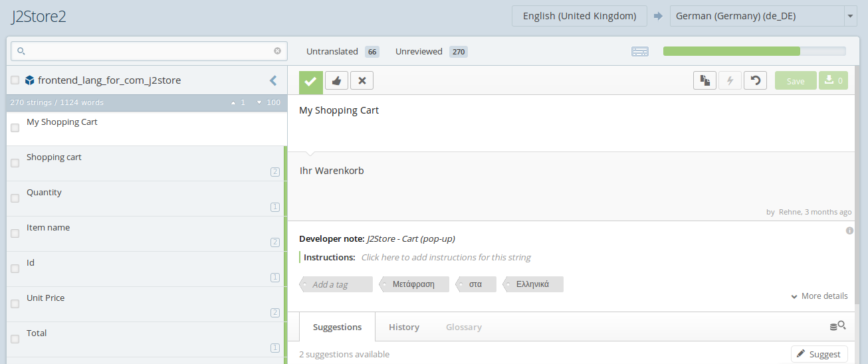
Task: Mark string reviewed with thumbs-up icon
Action: coord(336,81)
